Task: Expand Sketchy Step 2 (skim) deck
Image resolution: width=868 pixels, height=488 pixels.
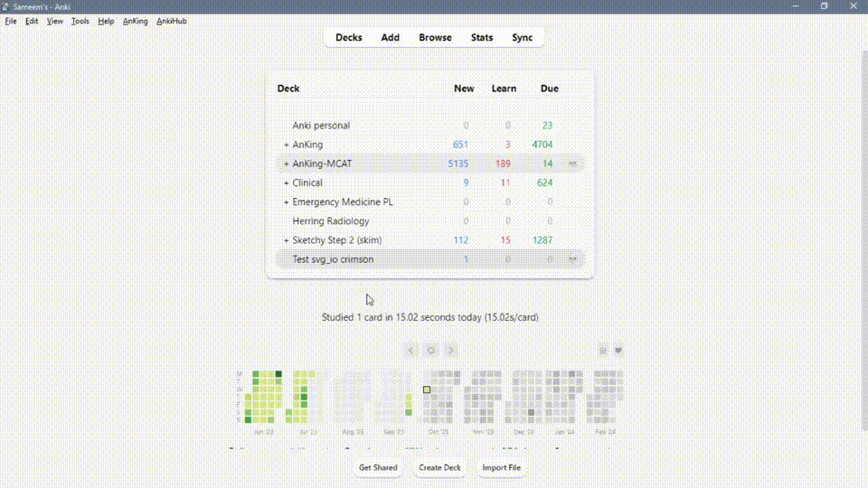Action: coord(287,240)
